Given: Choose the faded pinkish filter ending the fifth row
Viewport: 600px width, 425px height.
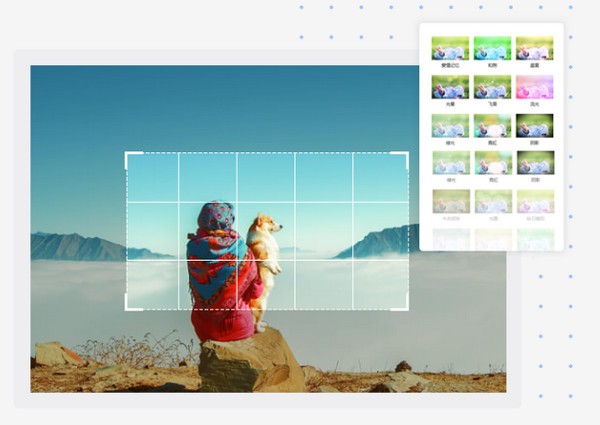Looking at the screenshot, I should (x=535, y=201).
